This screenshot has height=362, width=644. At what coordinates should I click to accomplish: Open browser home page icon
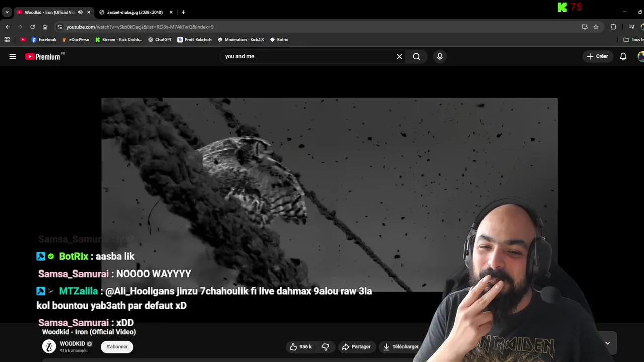pyautogui.click(x=45, y=27)
